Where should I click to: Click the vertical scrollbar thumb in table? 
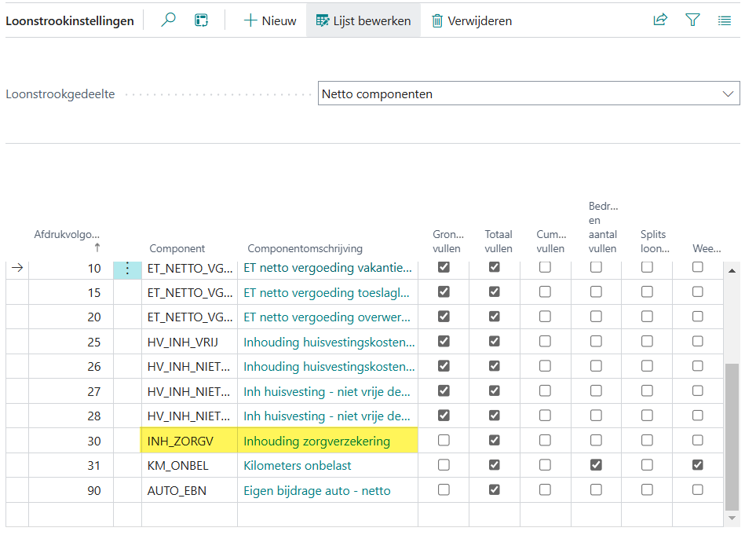pos(732,436)
